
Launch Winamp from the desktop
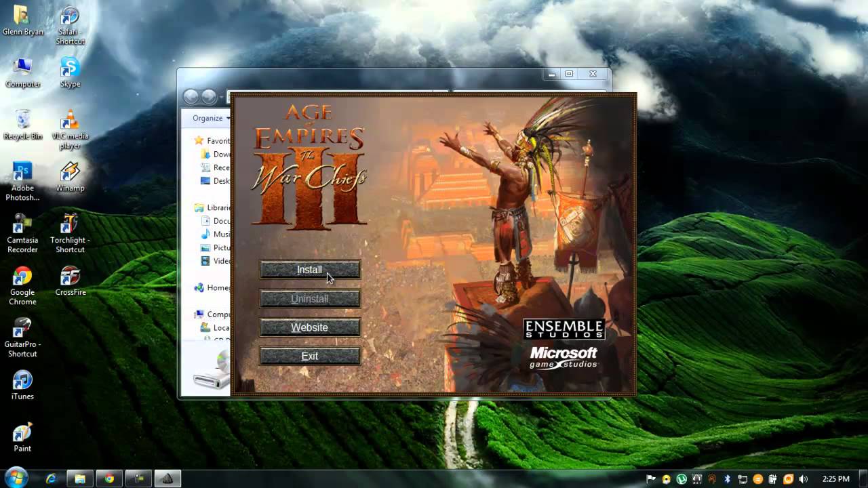pyautogui.click(x=70, y=177)
